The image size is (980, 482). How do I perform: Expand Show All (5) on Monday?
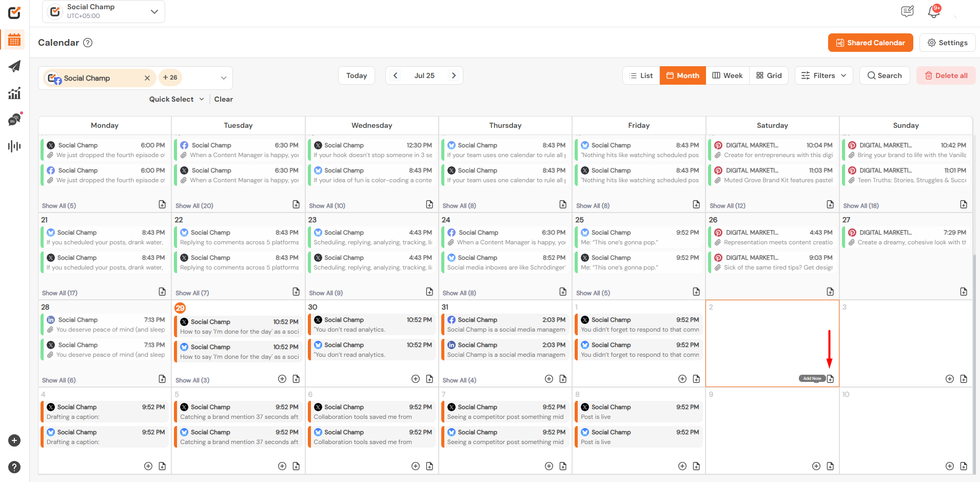[59, 206]
